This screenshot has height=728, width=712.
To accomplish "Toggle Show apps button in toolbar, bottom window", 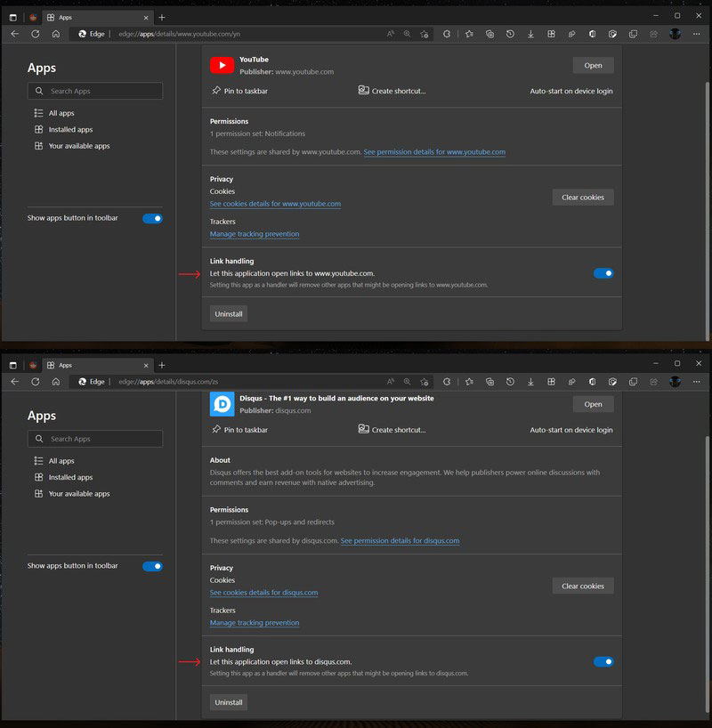I will coord(152,566).
